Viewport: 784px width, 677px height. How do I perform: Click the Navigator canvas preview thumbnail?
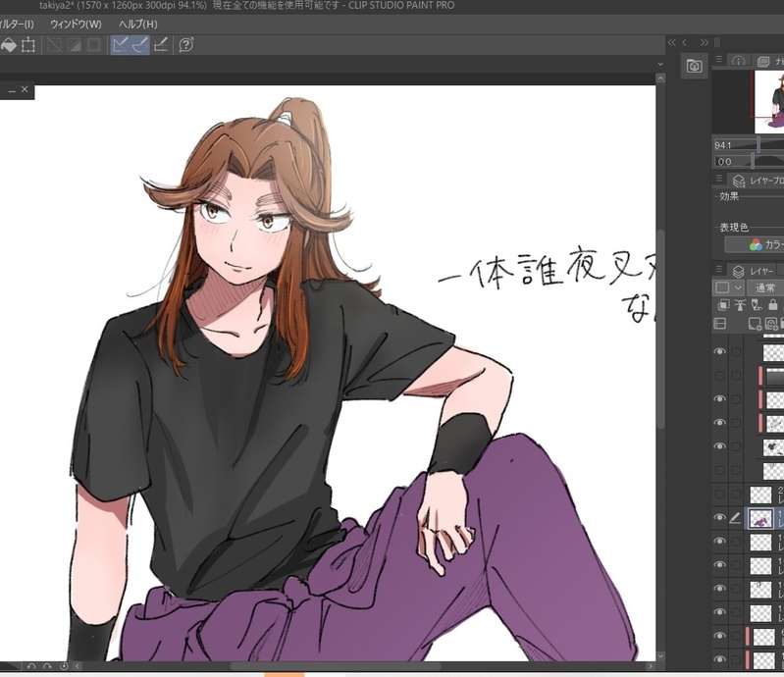point(769,101)
